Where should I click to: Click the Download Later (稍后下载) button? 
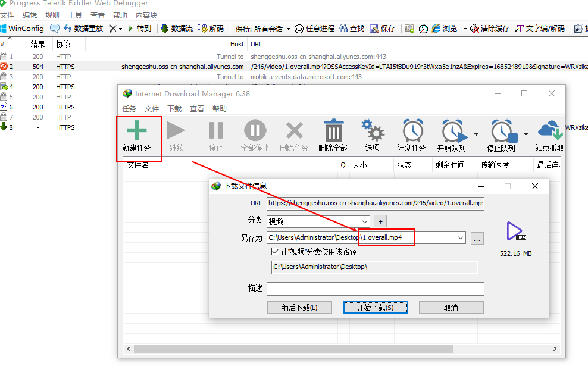click(299, 308)
